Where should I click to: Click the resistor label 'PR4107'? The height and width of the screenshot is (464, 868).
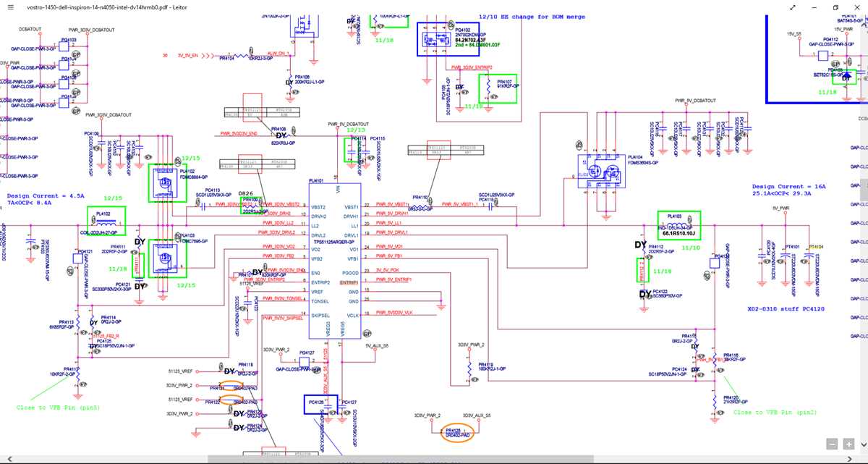(x=504, y=82)
